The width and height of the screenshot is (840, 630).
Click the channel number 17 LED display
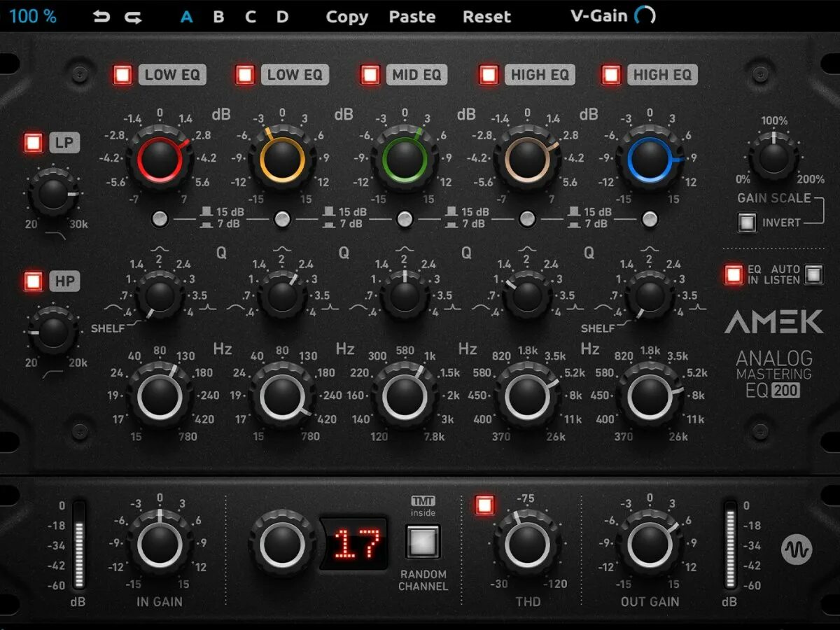(x=354, y=543)
